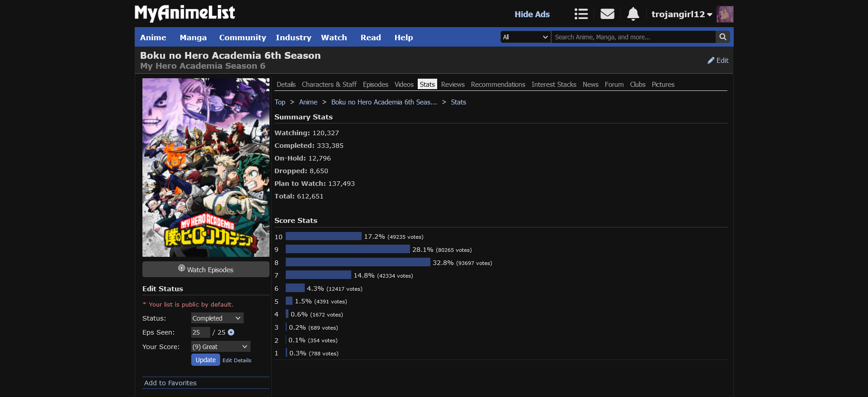The height and width of the screenshot is (397, 868).
Task: Switch to Characters & Staff tab
Action: (x=329, y=85)
